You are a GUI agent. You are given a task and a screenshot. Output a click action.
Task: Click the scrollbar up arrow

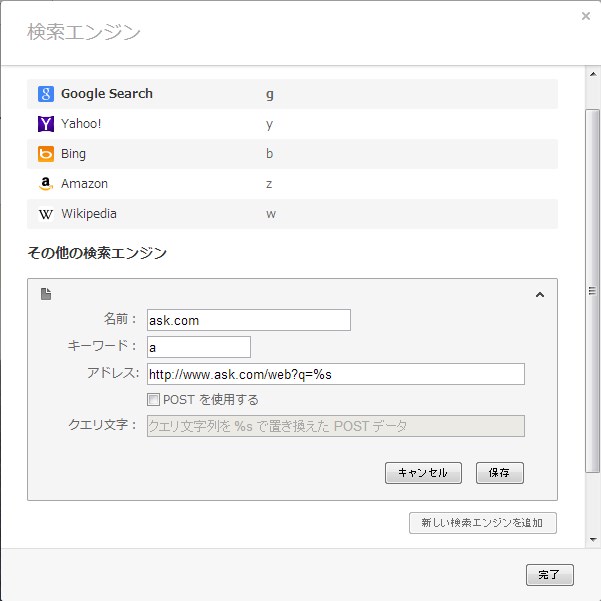pyautogui.click(x=593, y=74)
